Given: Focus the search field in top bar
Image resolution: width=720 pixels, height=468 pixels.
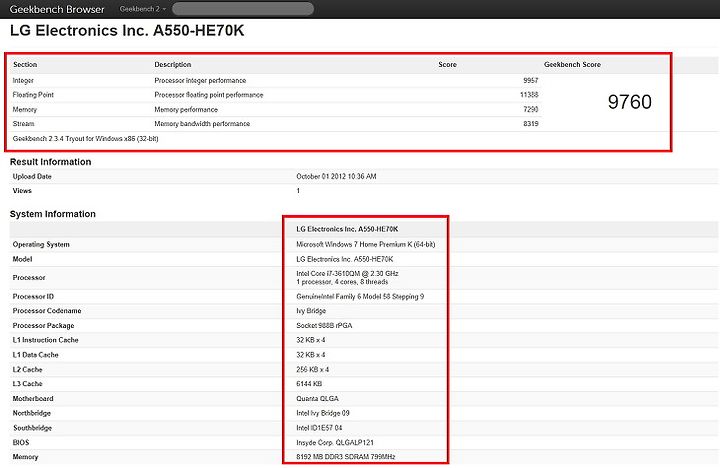Looking at the screenshot, I should (243, 9).
